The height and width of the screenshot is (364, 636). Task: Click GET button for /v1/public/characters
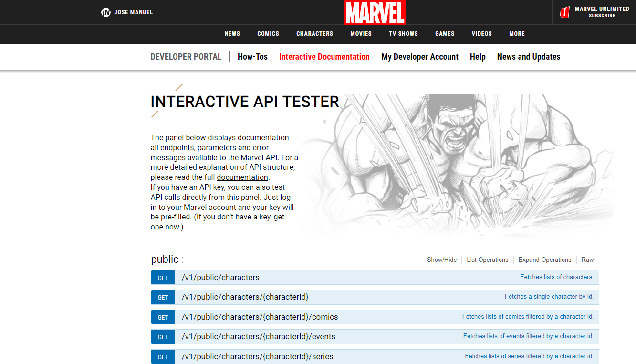coord(163,278)
